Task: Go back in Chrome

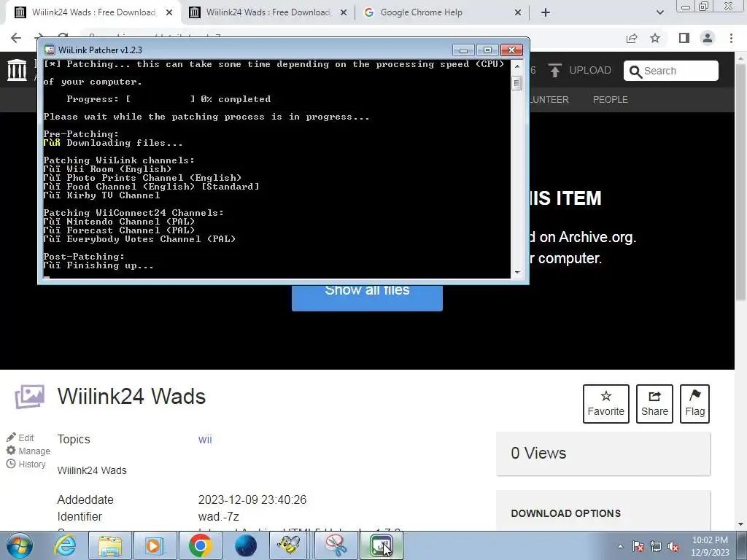Action: [x=16, y=38]
